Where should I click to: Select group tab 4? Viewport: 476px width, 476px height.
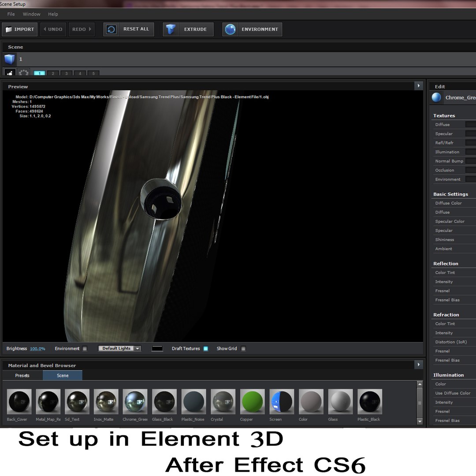coord(80,73)
